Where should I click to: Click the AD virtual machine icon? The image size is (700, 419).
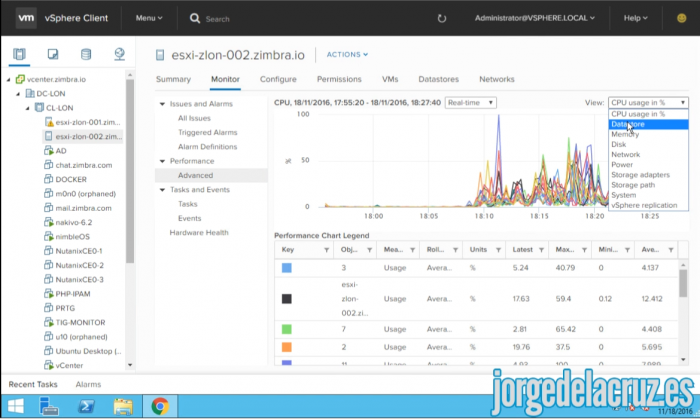(x=49, y=151)
